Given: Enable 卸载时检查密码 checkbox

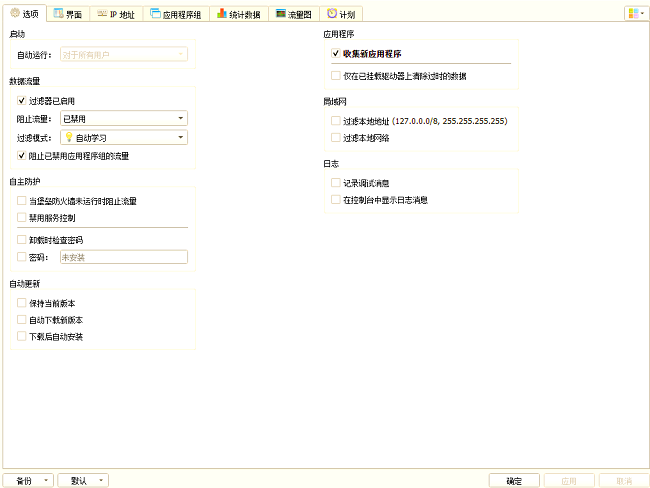Looking at the screenshot, I should coord(22,240).
